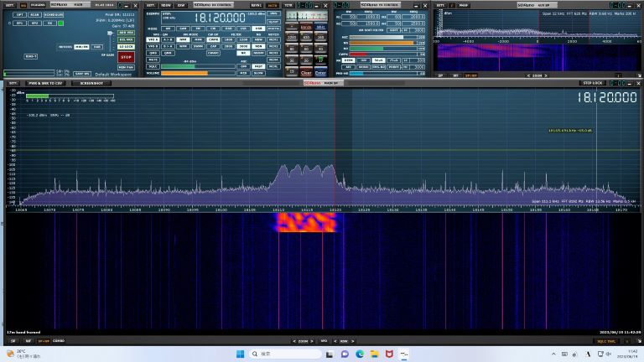
Task: Toggle the MUTE button in RX control
Action: (x=153, y=59)
